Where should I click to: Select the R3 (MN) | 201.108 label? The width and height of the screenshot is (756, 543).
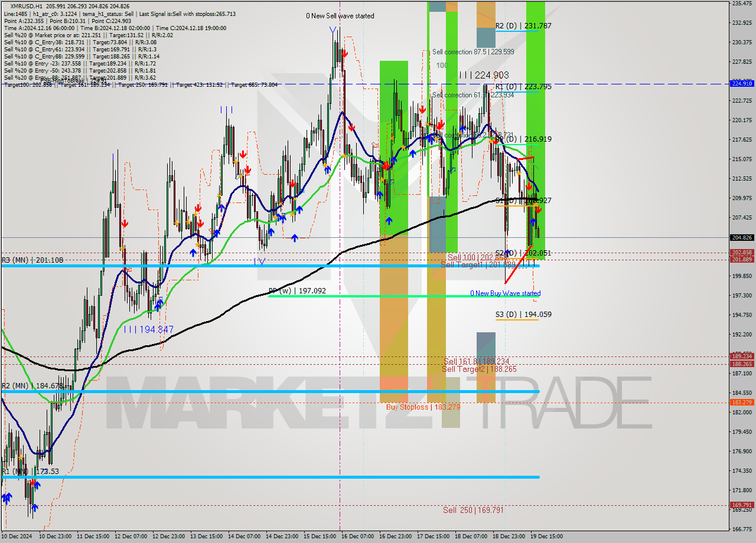(x=32, y=260)
